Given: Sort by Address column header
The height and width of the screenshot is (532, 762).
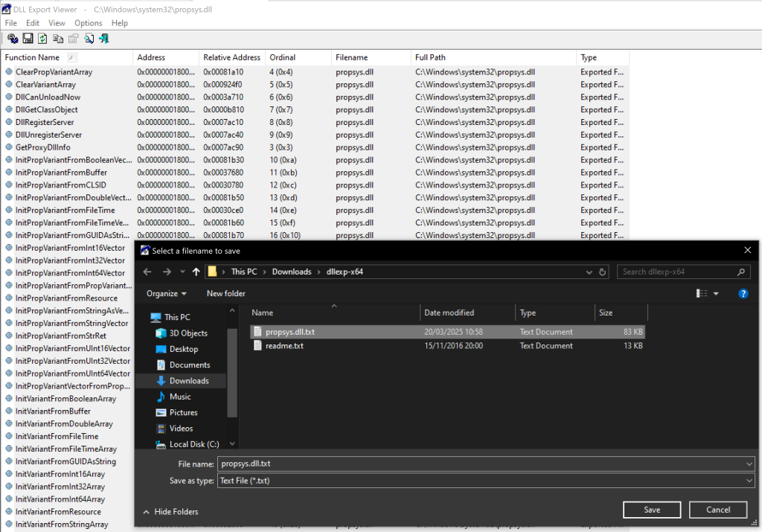Looking at the screenshot, I should pos(166,57).
